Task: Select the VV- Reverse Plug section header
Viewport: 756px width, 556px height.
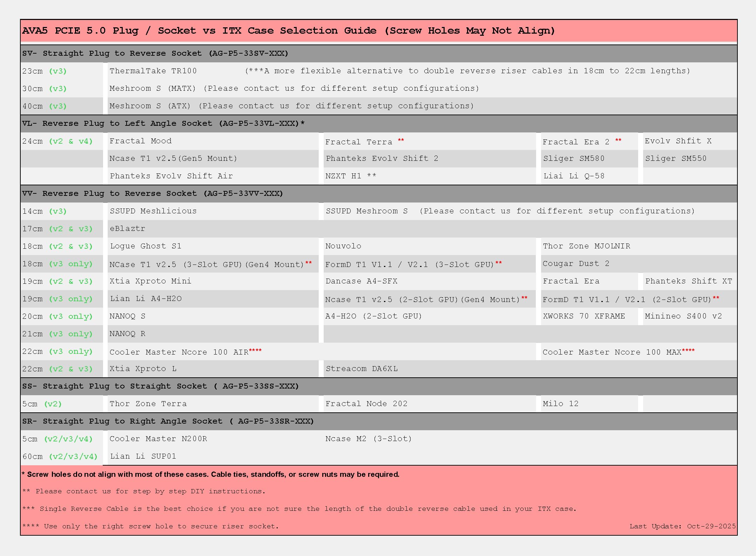Action: pos(152,193)
